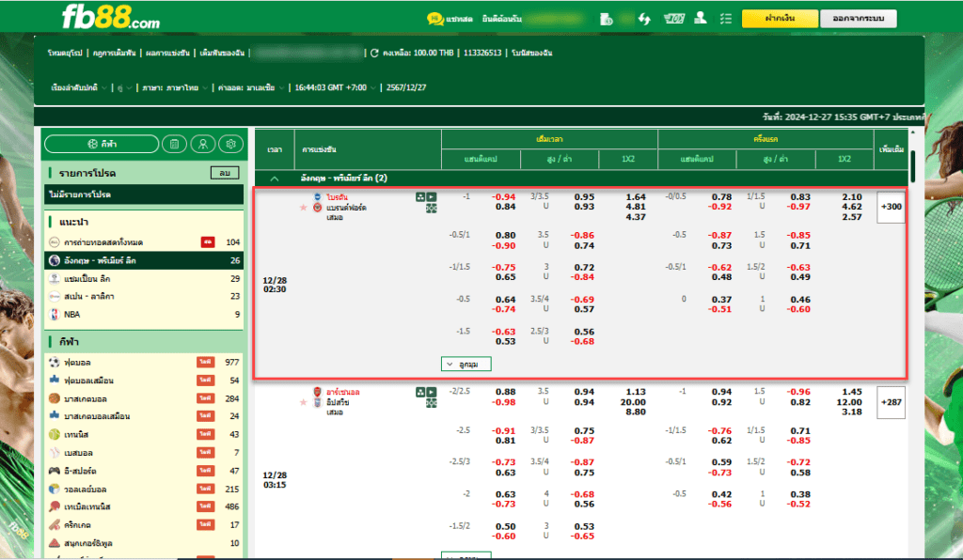The image size is (963, 560).
Task: Click the ไลฟ์ badge next to ฟุตบอล
Action: [x=205, y=363]
